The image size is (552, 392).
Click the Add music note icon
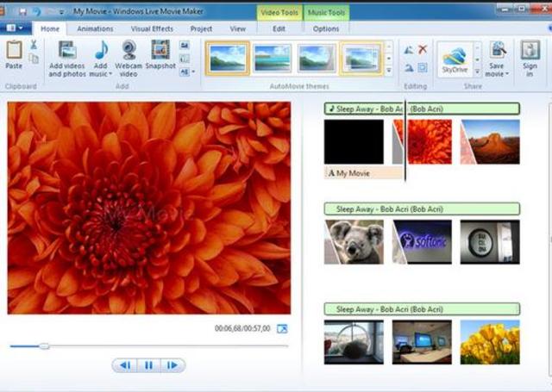click(x=102, y=50)
